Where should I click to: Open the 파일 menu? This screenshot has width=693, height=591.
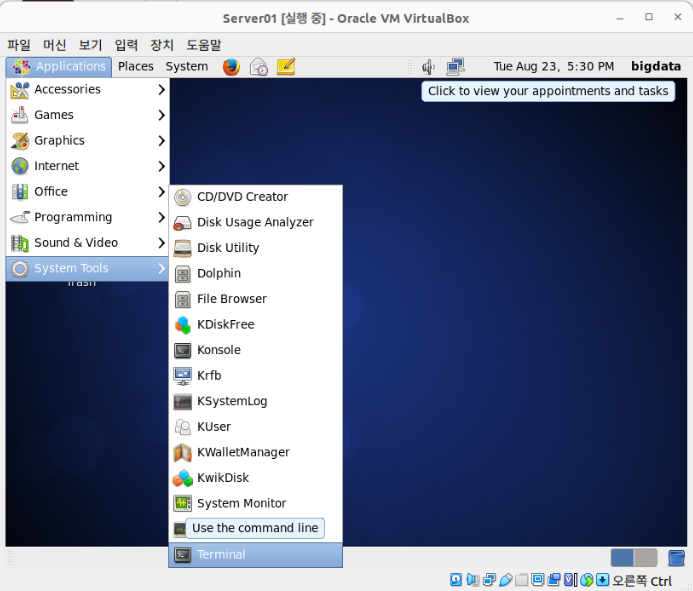[19, 45]
